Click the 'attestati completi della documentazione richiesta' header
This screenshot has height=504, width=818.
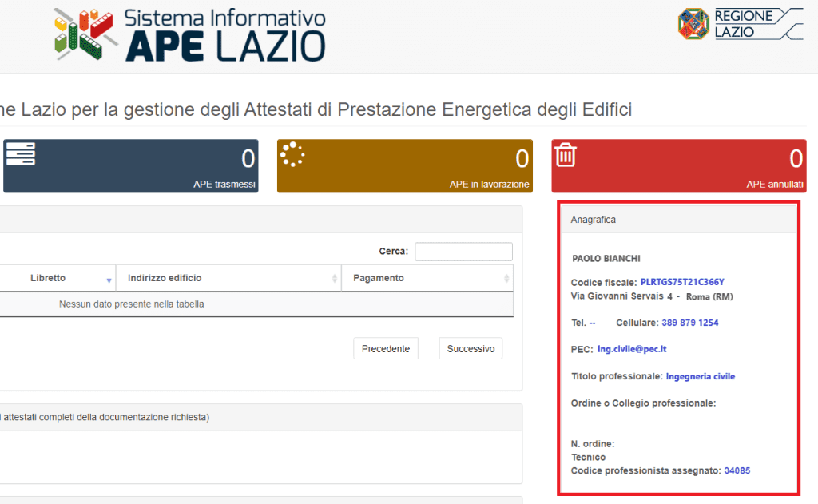click(x=261, y=417)
